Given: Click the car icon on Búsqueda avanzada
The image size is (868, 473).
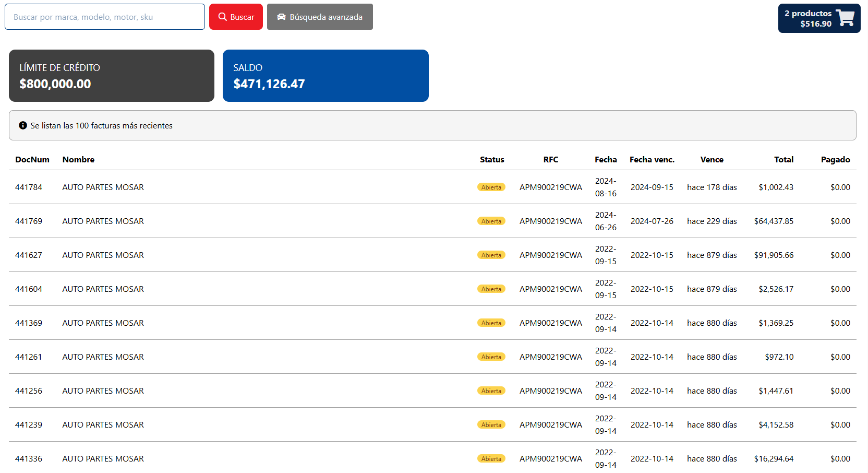Looking at the screenshot, I should point(281,17).
